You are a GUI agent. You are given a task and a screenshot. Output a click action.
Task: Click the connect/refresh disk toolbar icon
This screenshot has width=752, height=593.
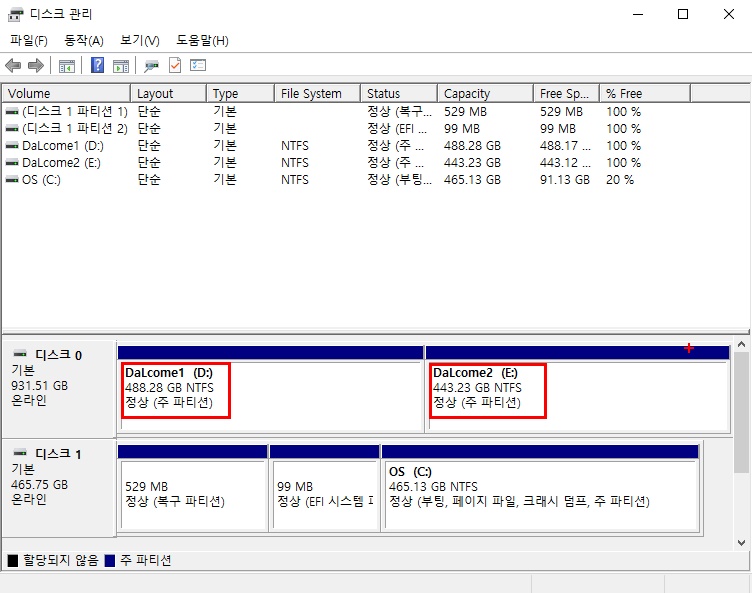[x=152, y=66]
